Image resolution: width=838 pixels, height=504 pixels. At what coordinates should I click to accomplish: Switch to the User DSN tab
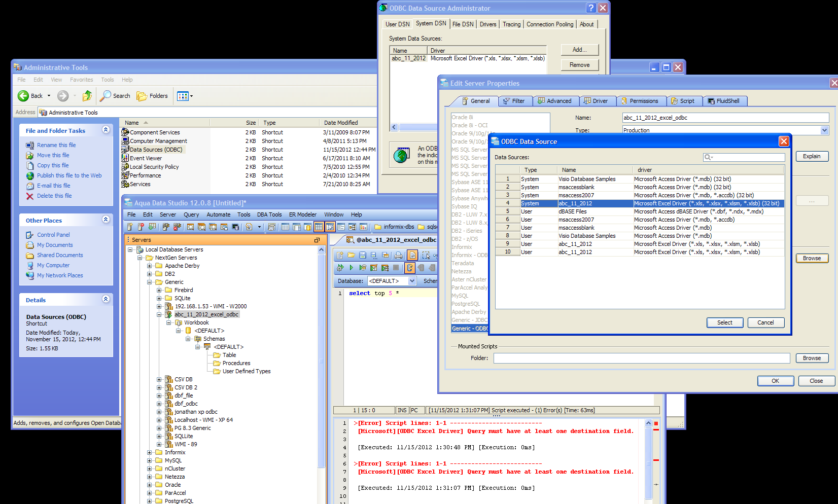click(x=398, y=24)
